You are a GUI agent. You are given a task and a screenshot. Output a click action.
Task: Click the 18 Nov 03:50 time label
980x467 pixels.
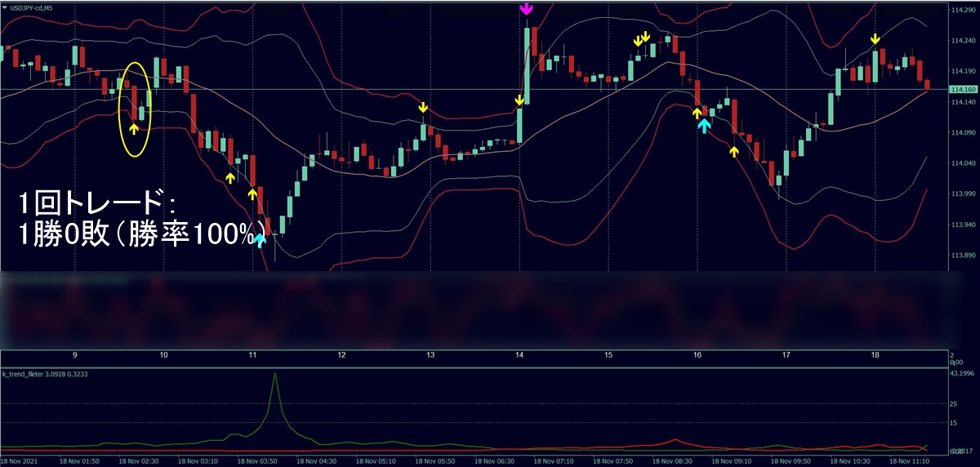coord(258,460)
